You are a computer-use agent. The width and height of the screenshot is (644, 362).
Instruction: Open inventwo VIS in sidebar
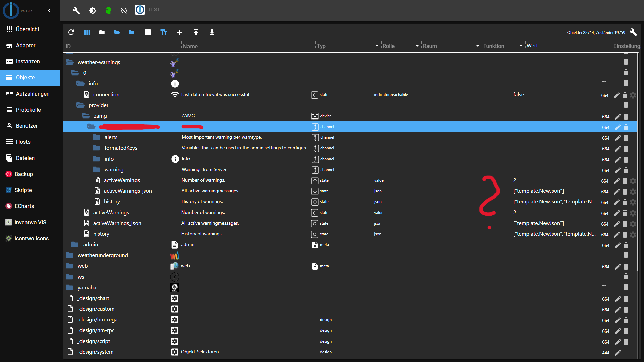point(30,222)
